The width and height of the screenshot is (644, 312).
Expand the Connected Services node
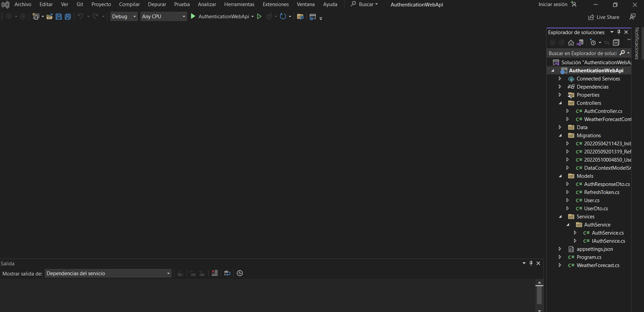click(560, 78)
